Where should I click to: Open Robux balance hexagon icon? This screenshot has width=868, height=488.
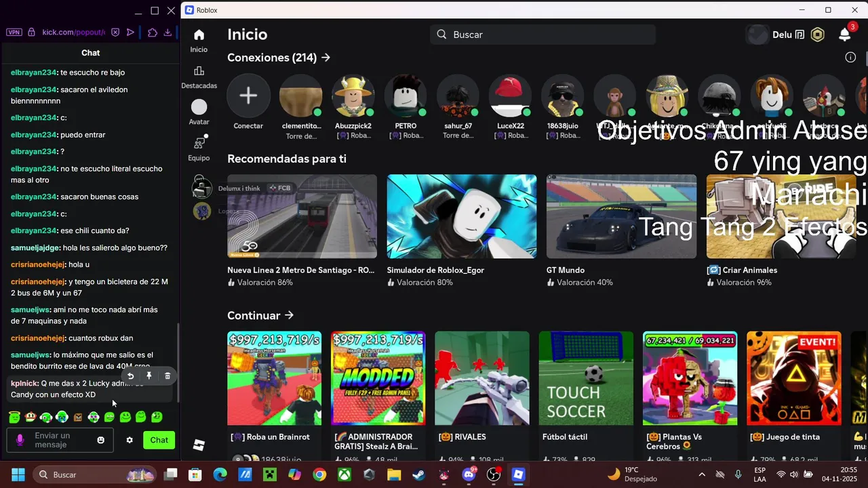tap(818, 35)
